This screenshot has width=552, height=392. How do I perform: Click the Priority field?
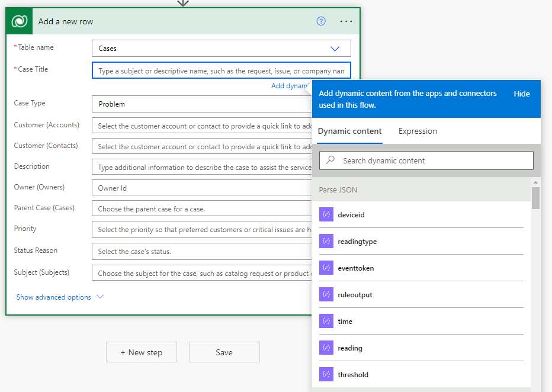click(202, 229)
